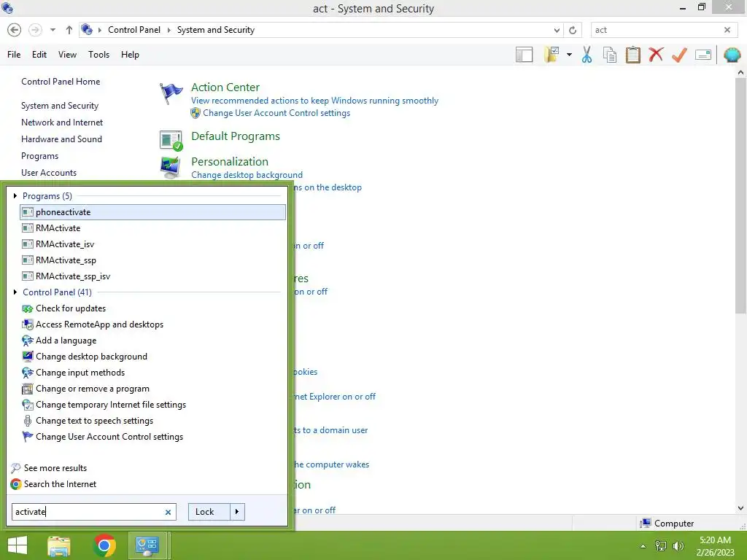Open the arrow menu beside Lock
The width and height of the screenshot is (747, 560).
237,512
